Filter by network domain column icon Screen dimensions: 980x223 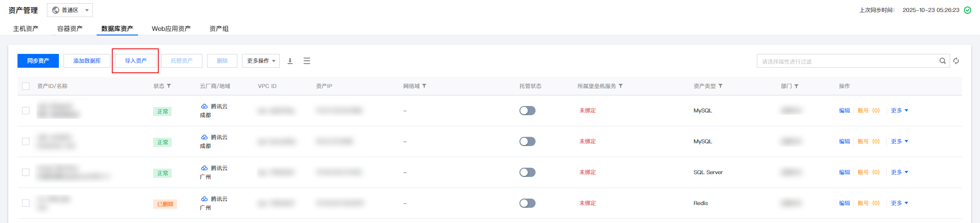(x=424, y=86)
